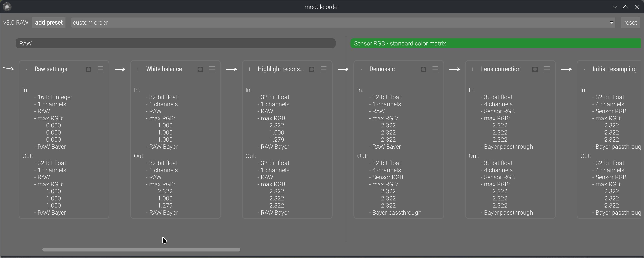Click the horizontal scrollbar at the bottom
Screen dimensions: 644x258
pyautogui.click(x=141, y=249)
